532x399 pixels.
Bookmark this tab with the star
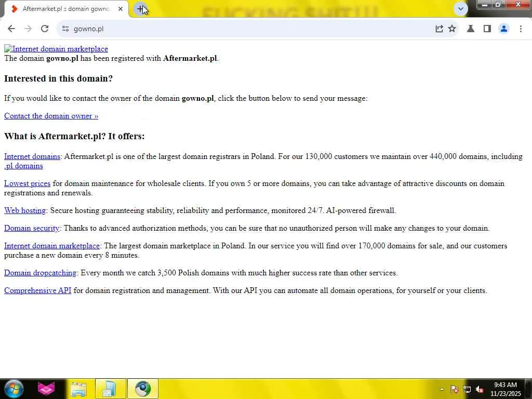point(452,29)
